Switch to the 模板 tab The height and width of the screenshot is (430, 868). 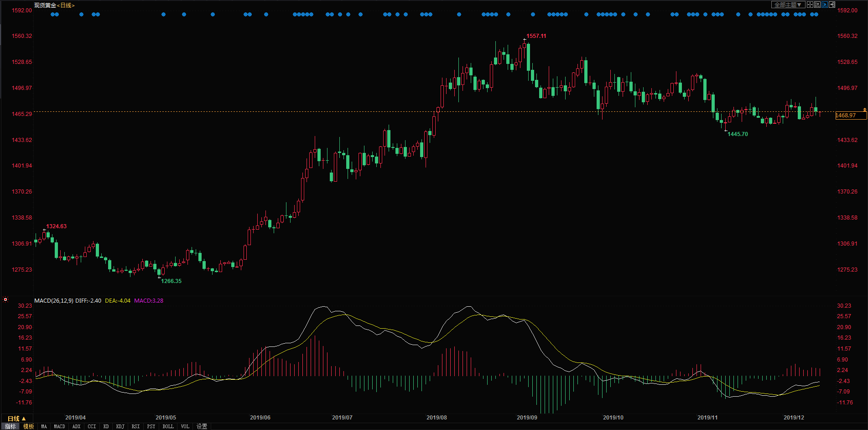[x=29, y=426]
